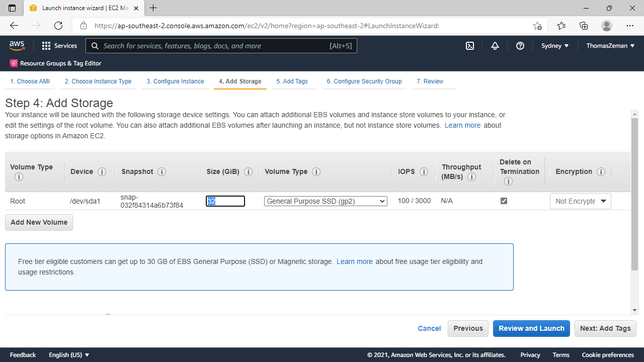The width and height of the screenshot is (644, 362).
Task: Go to step 3 Configure Instance
Action: [175, 81]
